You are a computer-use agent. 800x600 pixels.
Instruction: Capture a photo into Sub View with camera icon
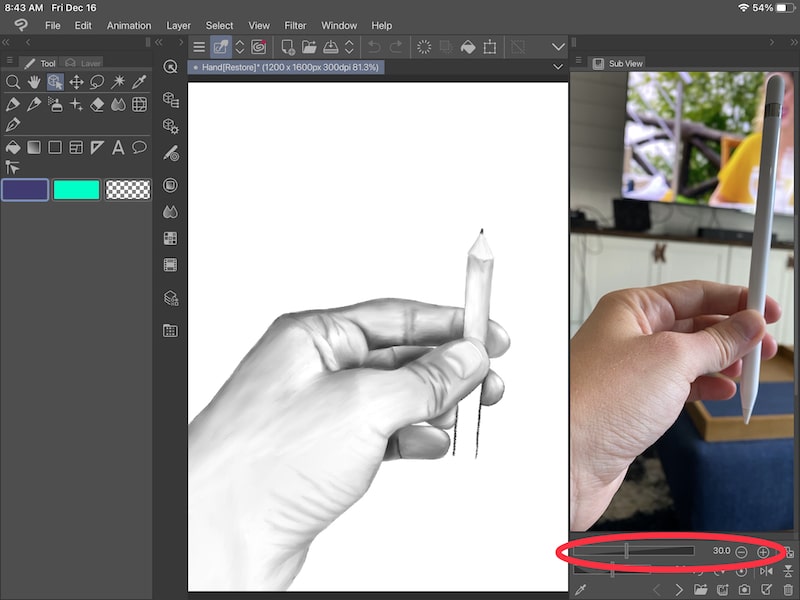[744, 590]
